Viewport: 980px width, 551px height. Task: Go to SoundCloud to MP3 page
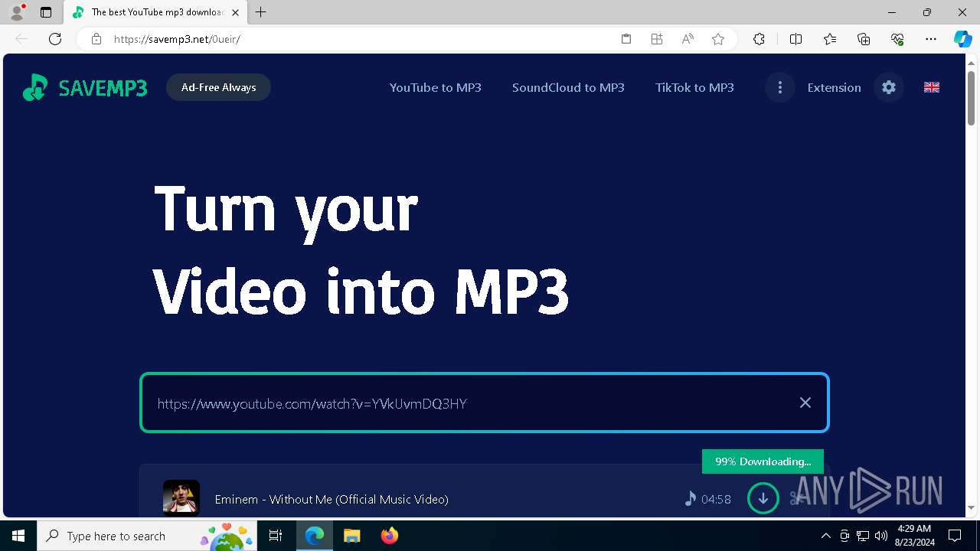click(568, 87)
